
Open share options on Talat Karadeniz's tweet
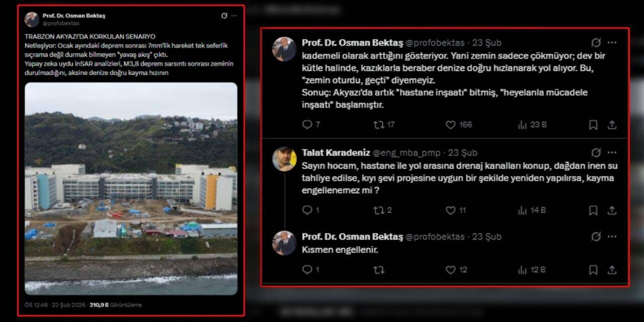point(612,210)
